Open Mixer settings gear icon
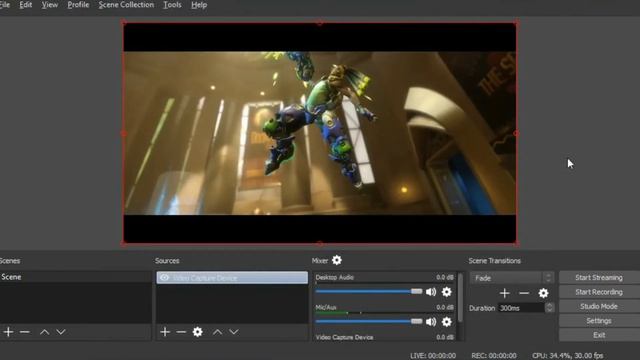The height and width of the screenshot is (360, 640). (x=337, y=260)
